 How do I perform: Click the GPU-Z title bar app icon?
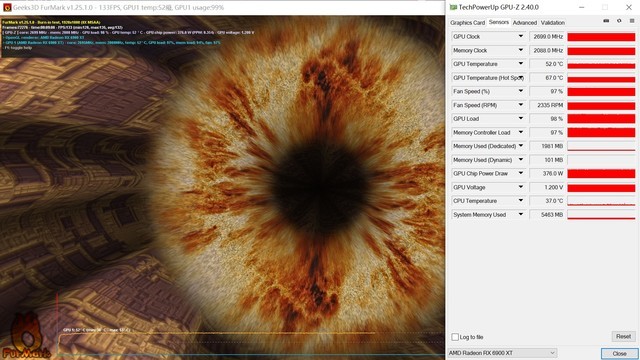point(453,7)
